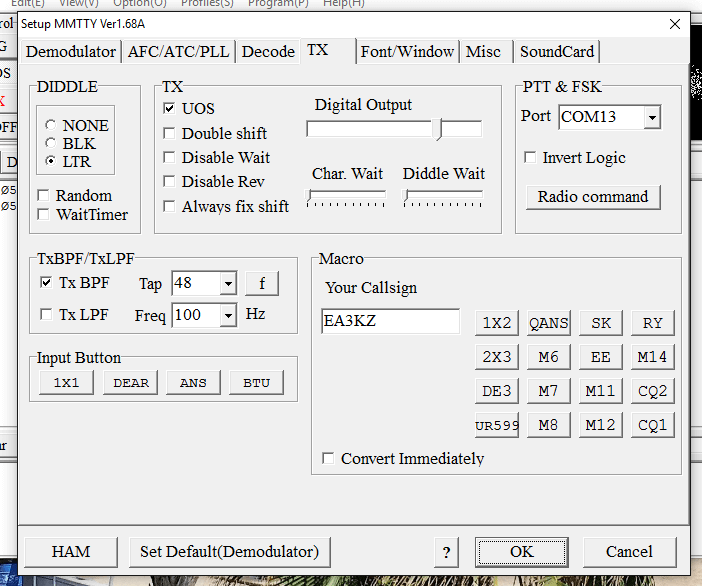702x586 pixels.
Task: Edit the M11 macro button
Action: 600,391
